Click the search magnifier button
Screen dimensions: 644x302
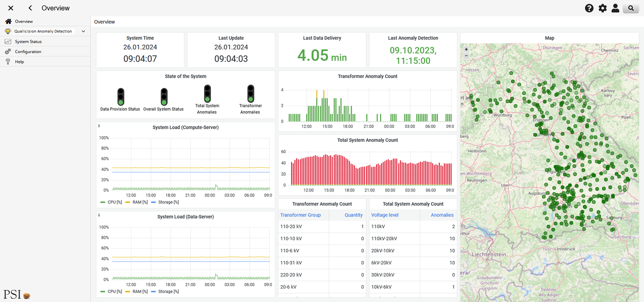click(631, 8)
